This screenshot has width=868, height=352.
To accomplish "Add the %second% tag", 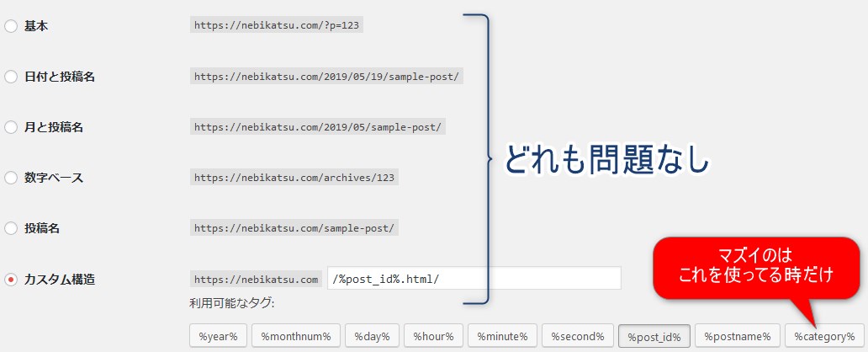I will [577, 336].
